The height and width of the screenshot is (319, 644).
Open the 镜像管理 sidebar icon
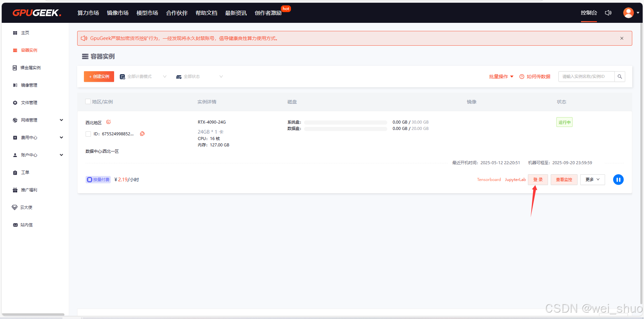click(x=15, y=85)
